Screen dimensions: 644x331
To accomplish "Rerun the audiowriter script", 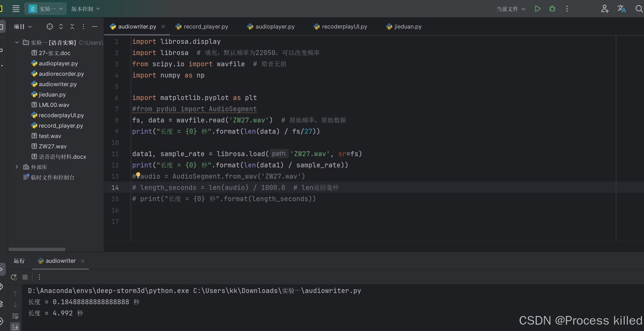I will [14, 277].
